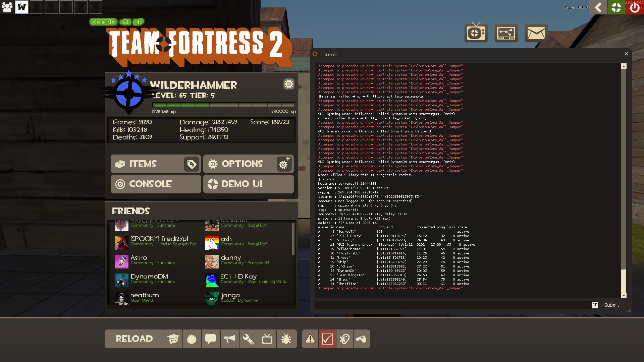
Task: Open the OPTIONS button
Action: (239, 164)
